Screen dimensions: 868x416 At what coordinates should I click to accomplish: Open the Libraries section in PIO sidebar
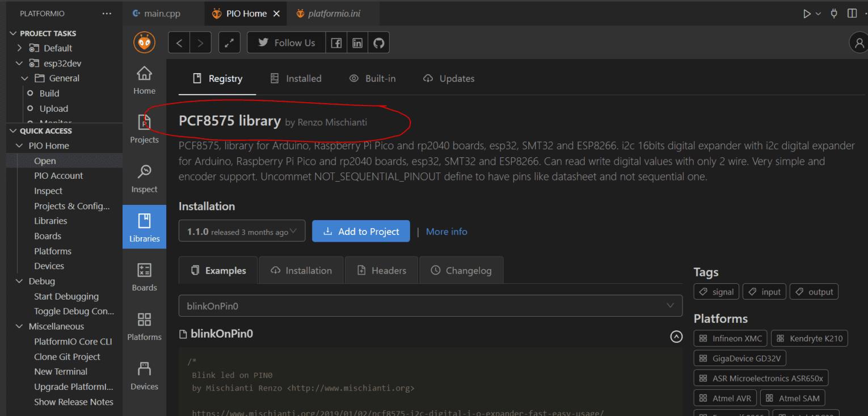pos(144,226)
